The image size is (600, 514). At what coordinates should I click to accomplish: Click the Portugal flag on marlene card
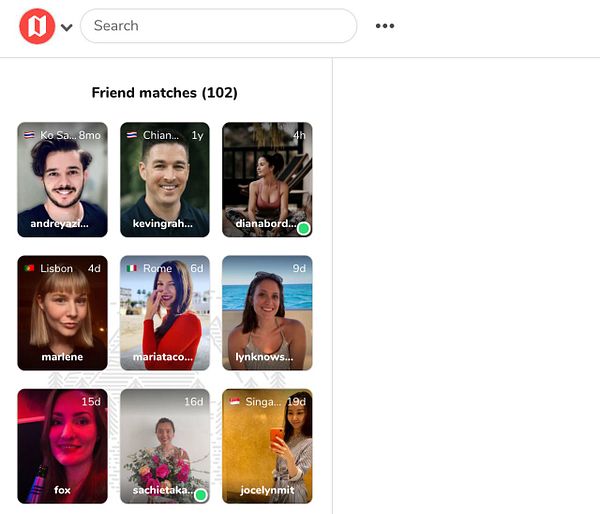tap(29, 268)
